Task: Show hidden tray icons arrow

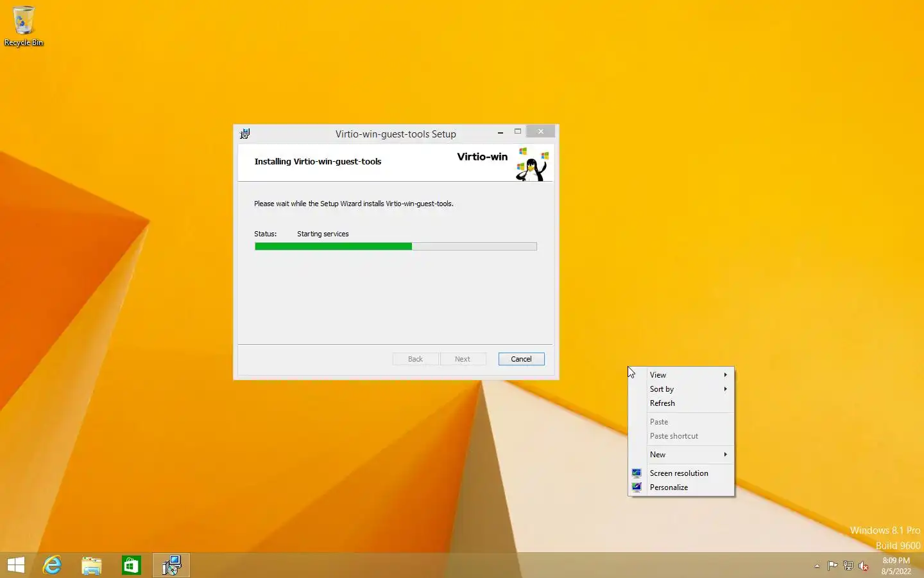Action: click(817, 566)
